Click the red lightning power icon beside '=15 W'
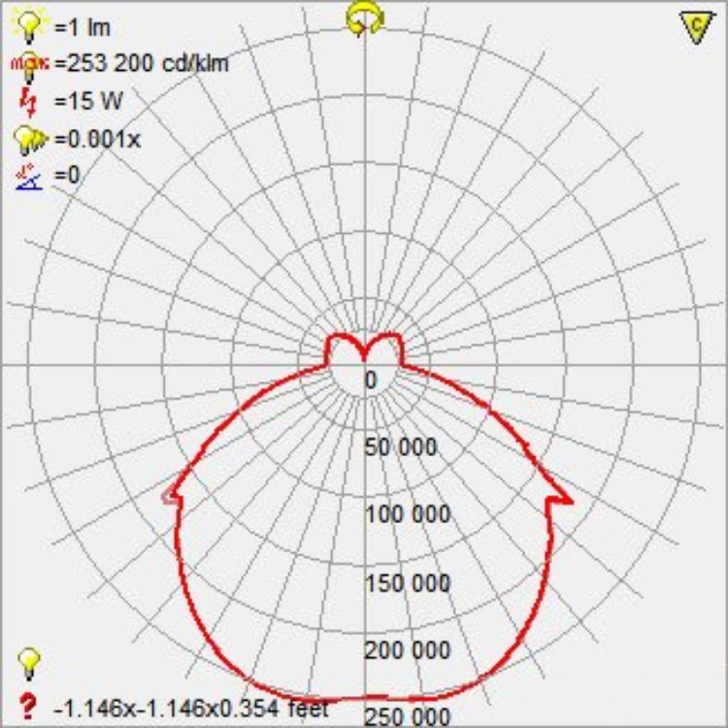The height and width of the screenshot is (728, 728). 30,101
